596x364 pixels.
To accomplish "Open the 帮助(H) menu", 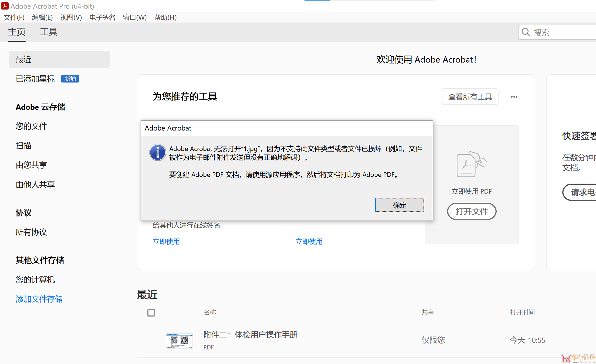I will coord(165,18).
